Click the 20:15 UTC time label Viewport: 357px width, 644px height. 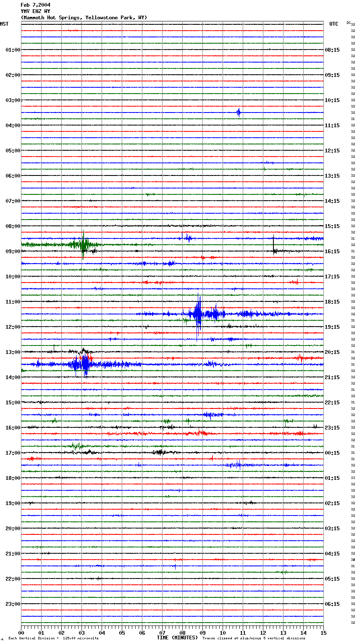click(332, 352)
